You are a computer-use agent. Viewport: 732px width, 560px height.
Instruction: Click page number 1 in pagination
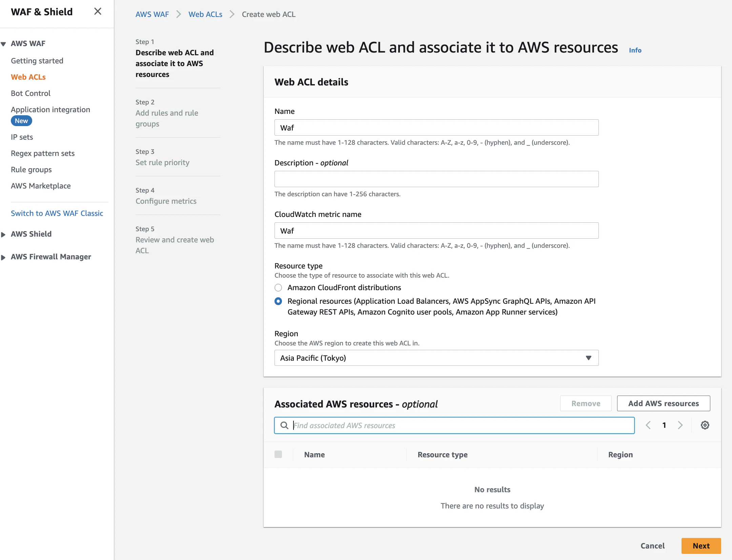(x=664, y=425)
